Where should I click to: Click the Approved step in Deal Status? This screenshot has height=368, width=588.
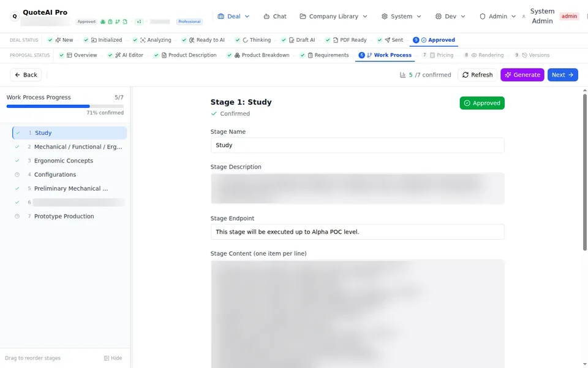434,40
